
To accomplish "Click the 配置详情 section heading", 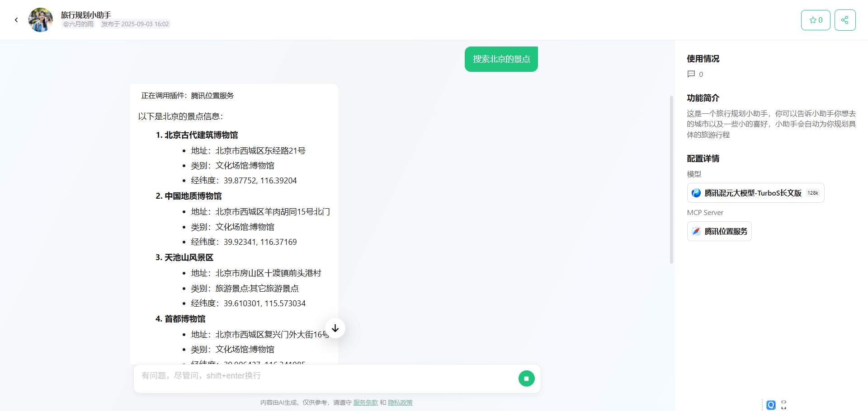I will 703,159.
